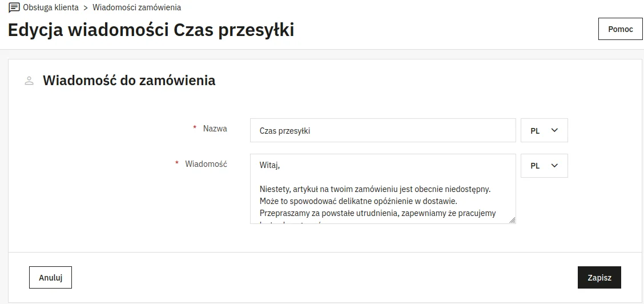Click the line starting 'Niestety, artykuł na twoim'
This screenshot has width=644, height=304.
tap(376, 189)
